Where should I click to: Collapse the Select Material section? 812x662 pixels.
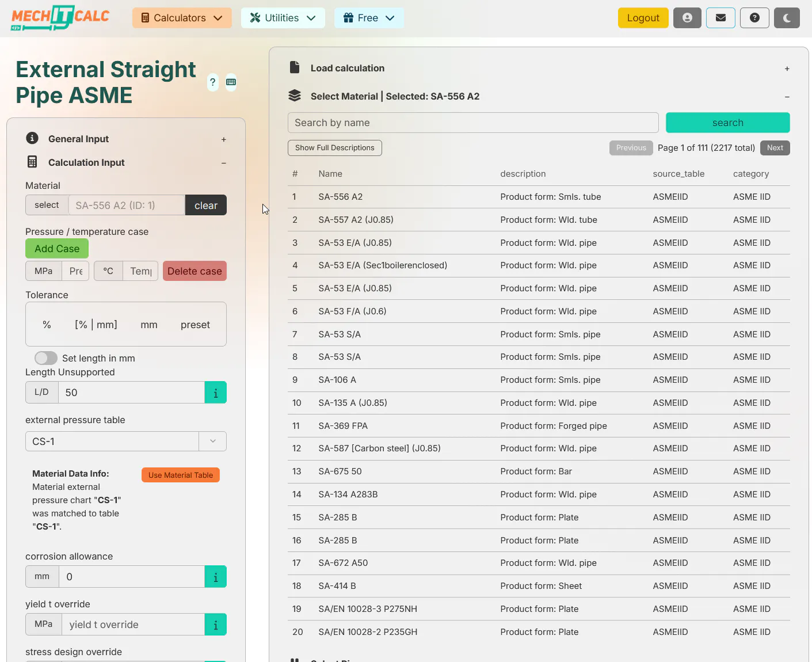[x=787, y=97]
